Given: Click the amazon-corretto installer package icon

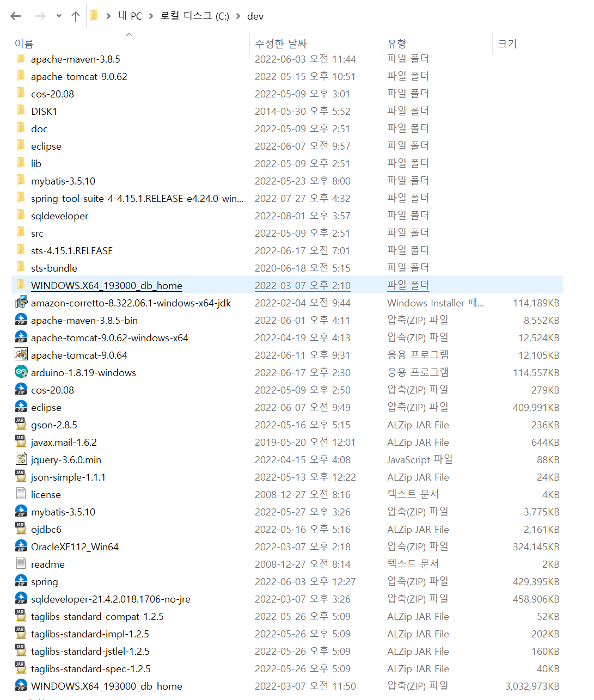Looking at the screenshot, I should tap(21, 303).
